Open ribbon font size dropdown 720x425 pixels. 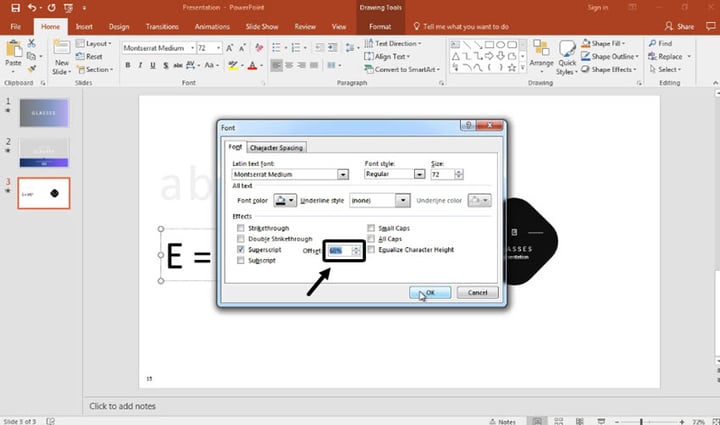pyautogui.click(x=219, y=48)
